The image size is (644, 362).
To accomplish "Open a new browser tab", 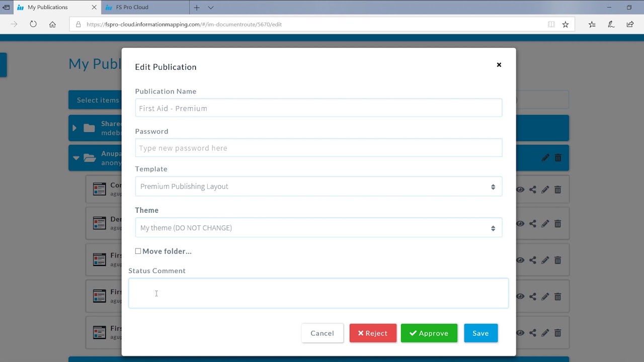I will tap(197, 8).
